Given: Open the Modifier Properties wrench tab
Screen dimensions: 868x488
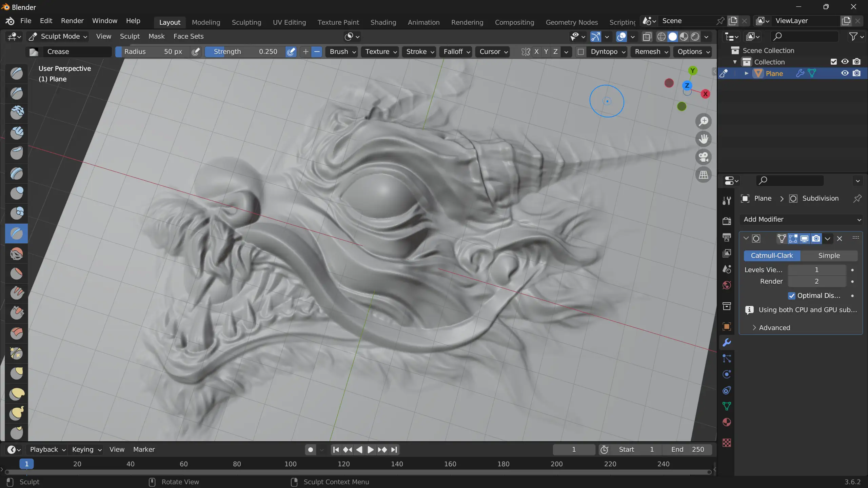Looking at the screenshot, I should (727, 343).
